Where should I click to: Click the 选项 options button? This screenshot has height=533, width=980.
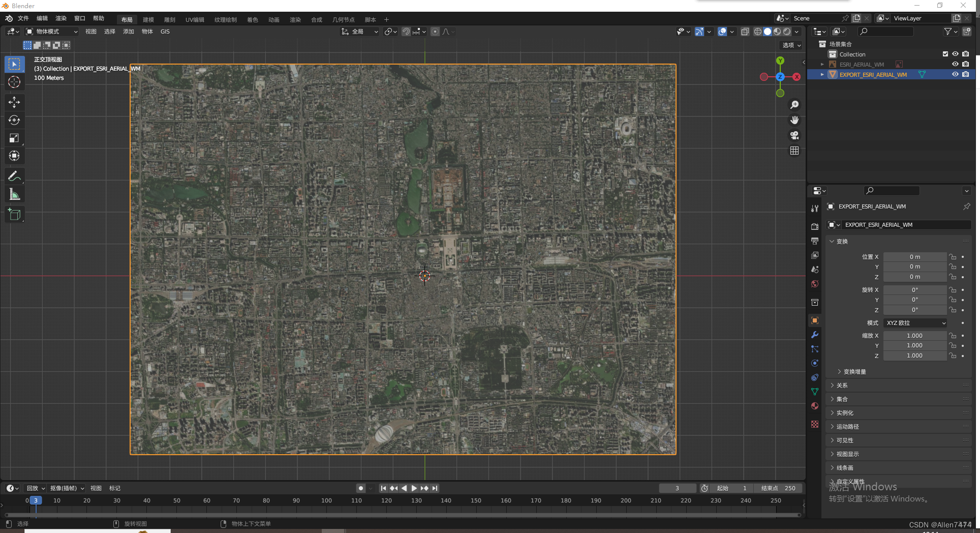[791, 45]
